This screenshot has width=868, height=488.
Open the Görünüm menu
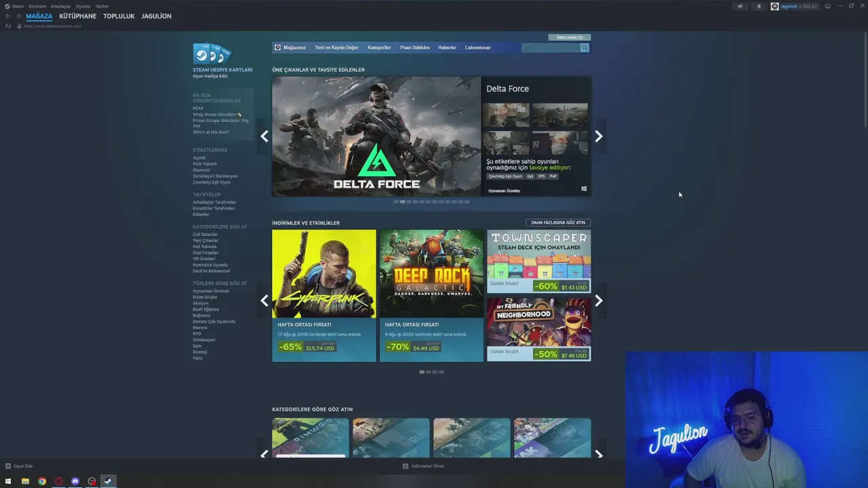coord(37,6)
